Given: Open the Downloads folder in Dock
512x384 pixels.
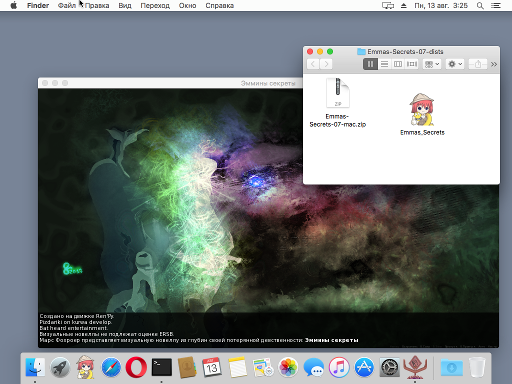Looking at the screenshot, I should (x=452, y=367).
